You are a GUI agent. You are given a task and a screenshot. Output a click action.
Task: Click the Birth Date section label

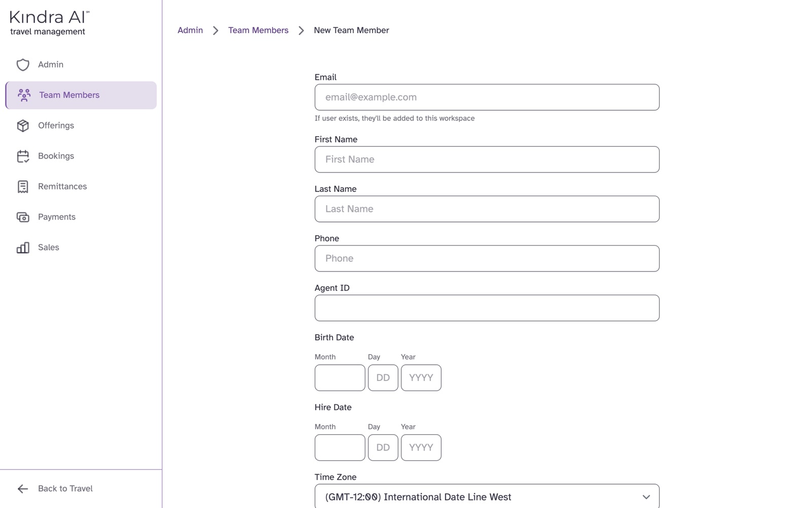pos(334,337)
